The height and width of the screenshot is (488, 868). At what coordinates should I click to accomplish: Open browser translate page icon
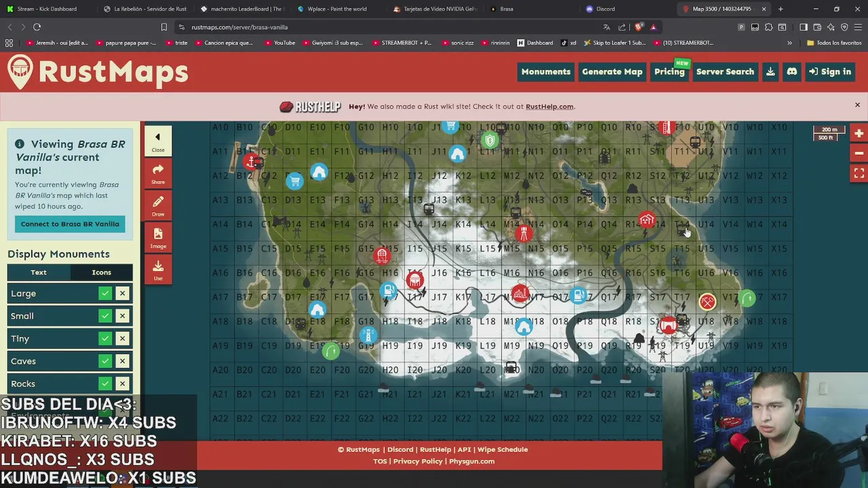tap(606, 27)
